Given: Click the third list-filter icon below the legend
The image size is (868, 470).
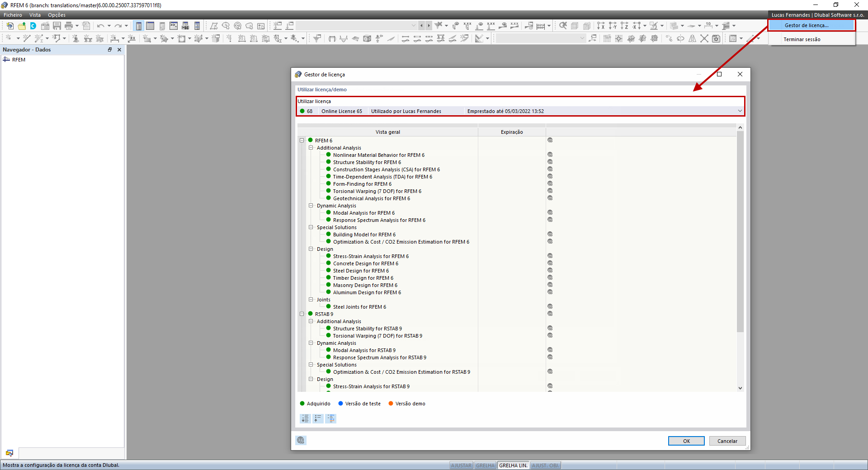Looking at the screenshot, I should tap(331, 418).
